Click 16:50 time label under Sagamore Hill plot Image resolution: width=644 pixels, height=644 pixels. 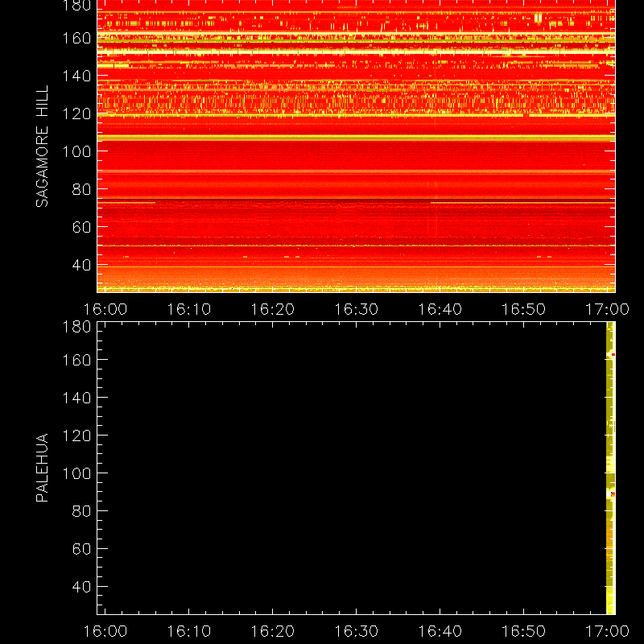click(524, 309)
